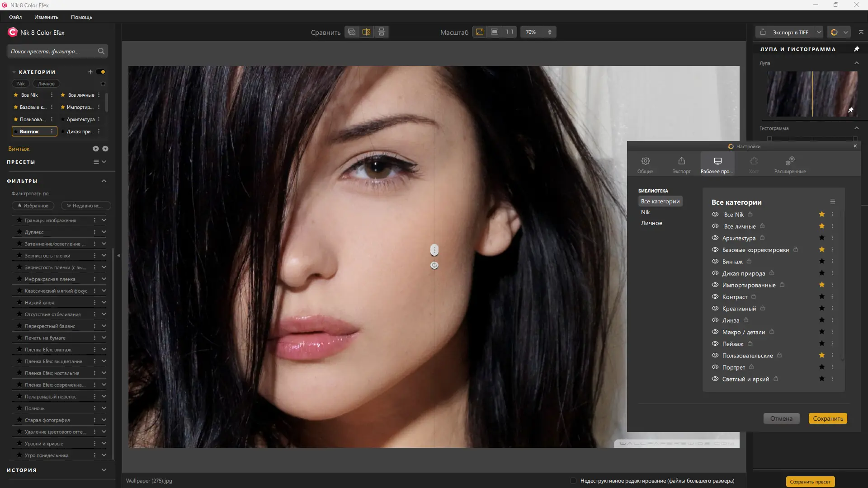Screen dimensions: 868x488
Task: Open the Общие settings gear tab
Action: point(645,164)
